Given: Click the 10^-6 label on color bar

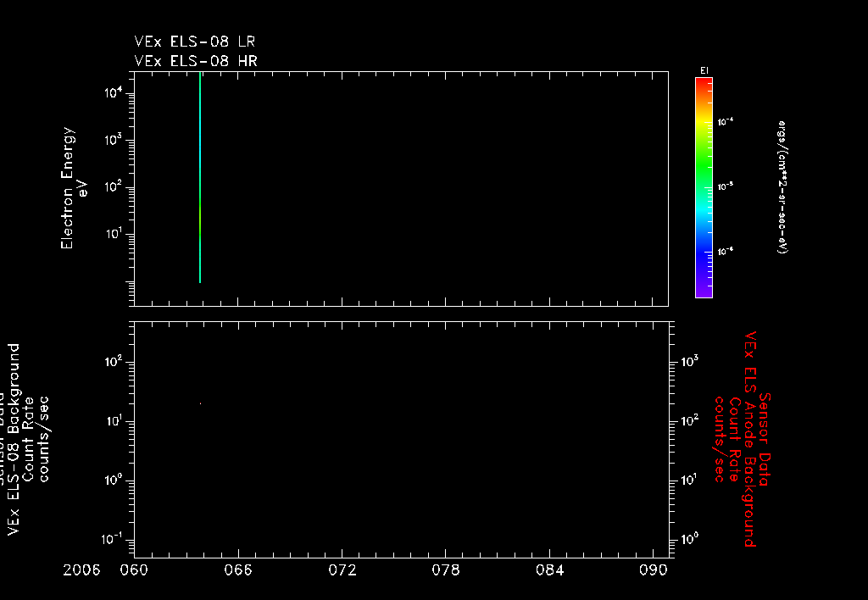Looking at the screenshot, I should [x=726, y=252].
